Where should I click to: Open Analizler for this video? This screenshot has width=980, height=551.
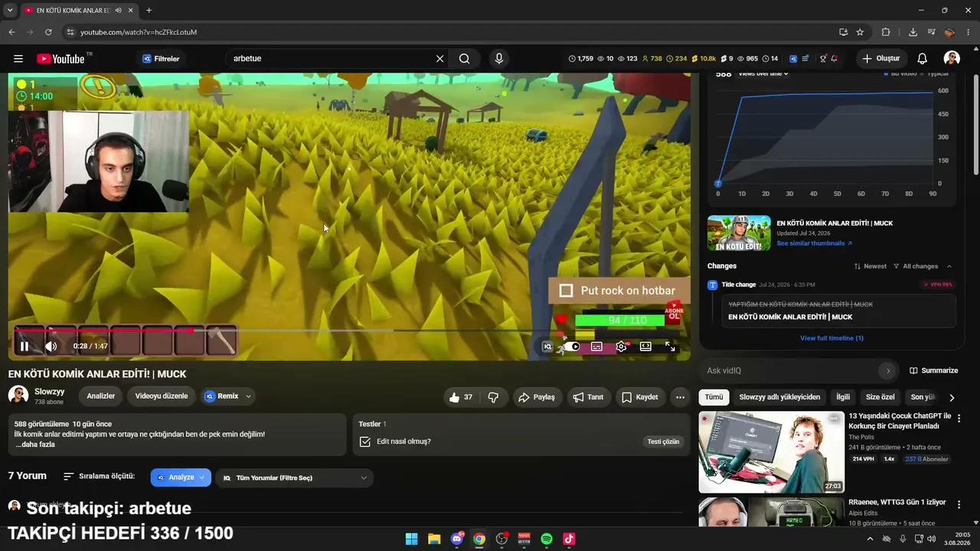point(101,396)
